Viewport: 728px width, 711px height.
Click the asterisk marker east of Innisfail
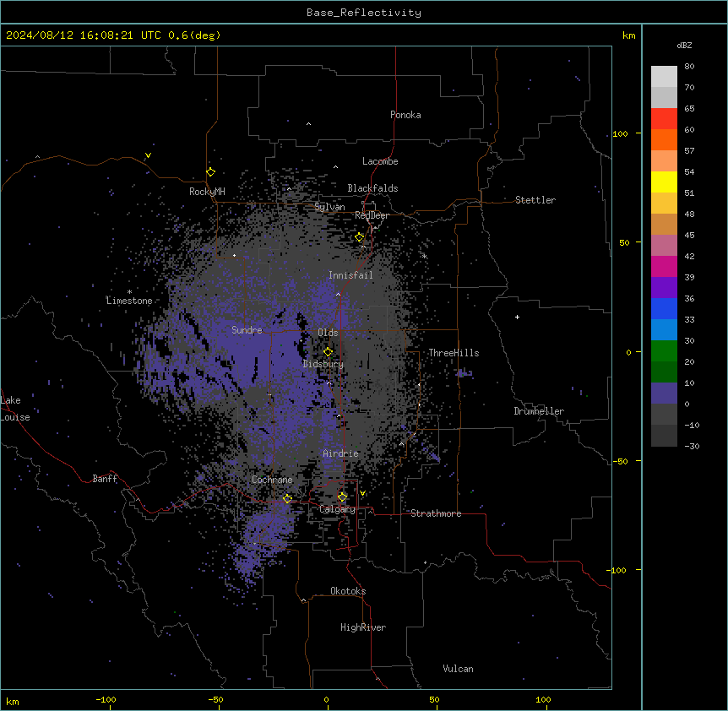point(424,256)
